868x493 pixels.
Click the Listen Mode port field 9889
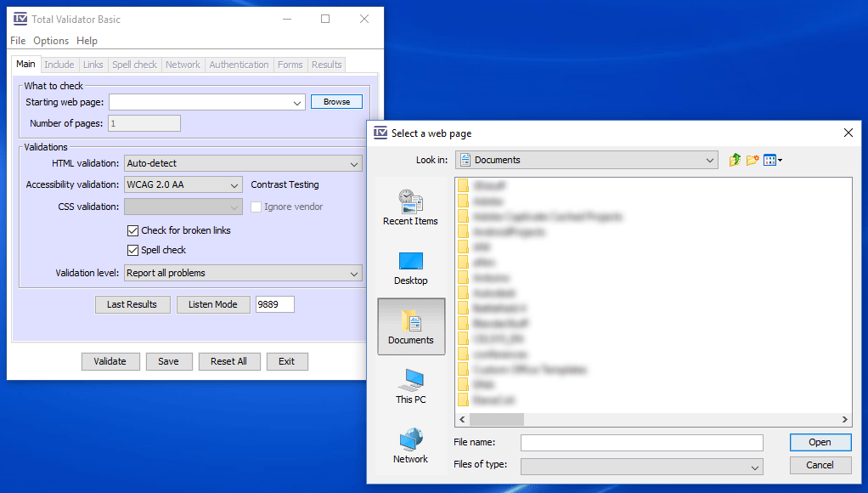[275, 304]
